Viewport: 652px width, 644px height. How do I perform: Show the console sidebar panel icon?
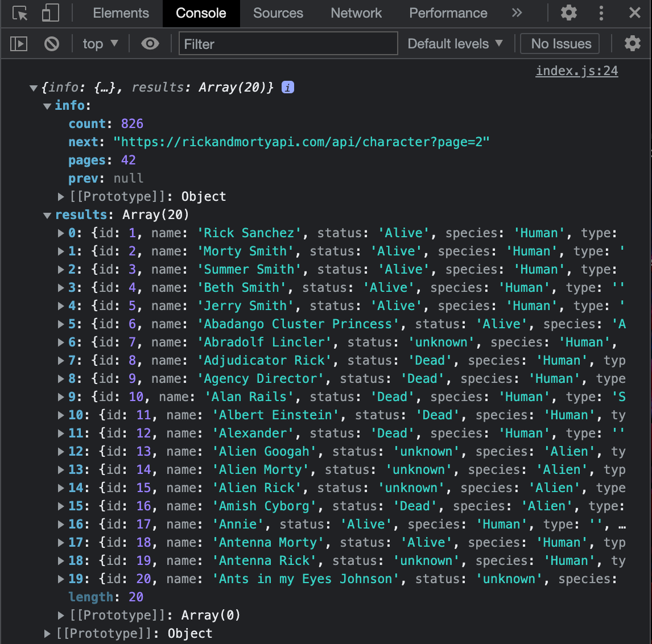pyautogui.click(x=19, y=44)
